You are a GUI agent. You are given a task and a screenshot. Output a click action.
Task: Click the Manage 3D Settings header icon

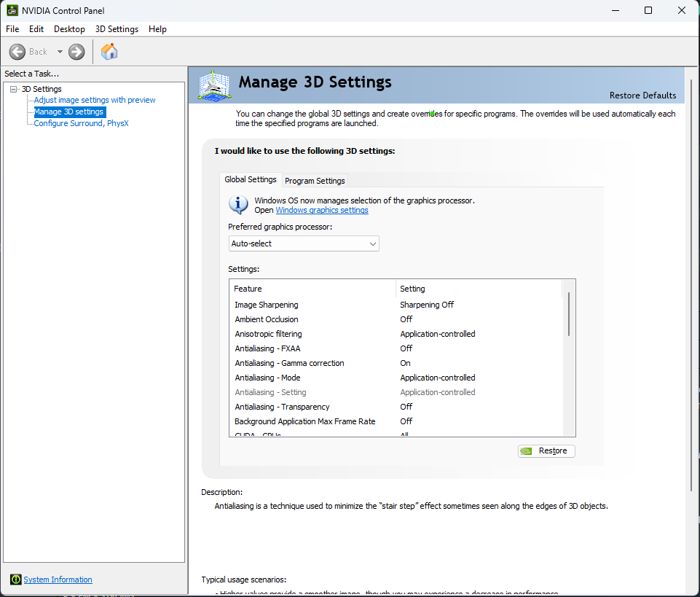(x=214, y=85)
